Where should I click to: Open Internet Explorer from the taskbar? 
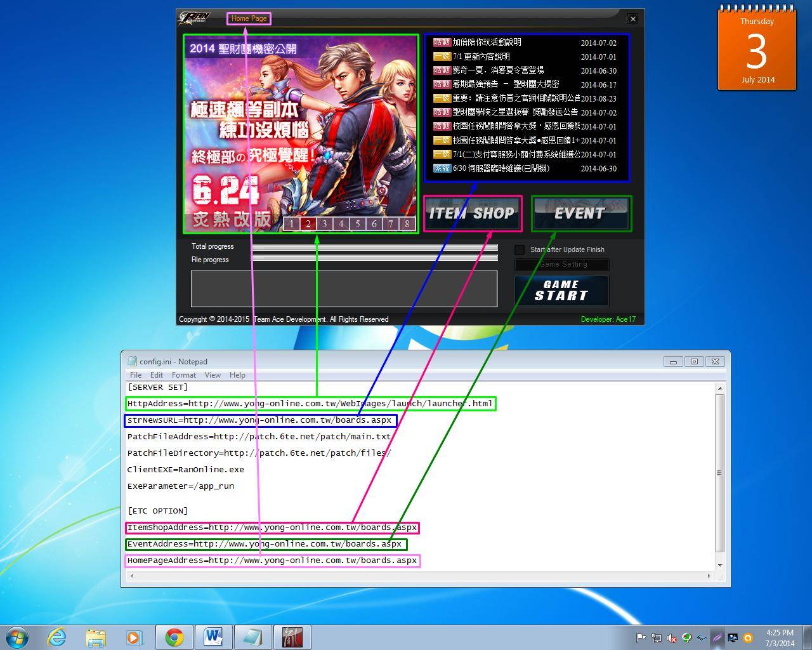[x=57, y=637]
